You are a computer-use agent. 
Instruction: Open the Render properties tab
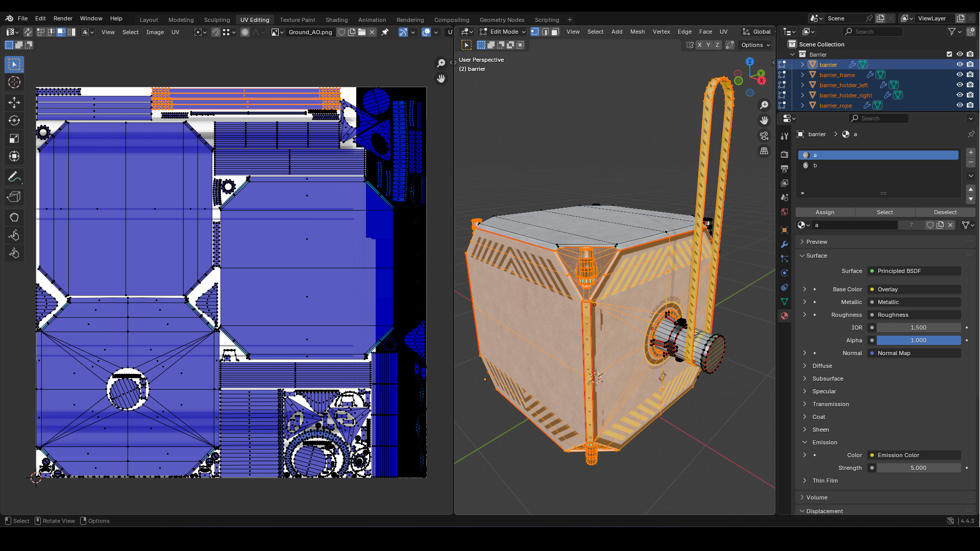coord(785,154)
